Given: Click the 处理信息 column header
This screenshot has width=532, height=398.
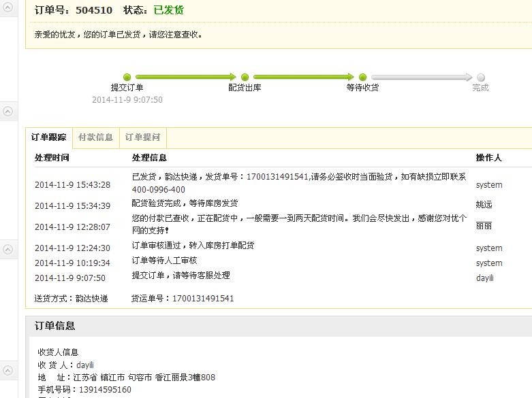Looking at the screenshot, I should point(149,158).
